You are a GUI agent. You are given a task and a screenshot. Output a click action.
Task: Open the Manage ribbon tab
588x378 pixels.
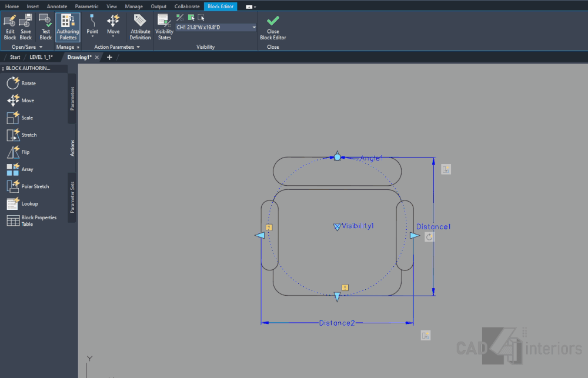[x=134, y=6]
